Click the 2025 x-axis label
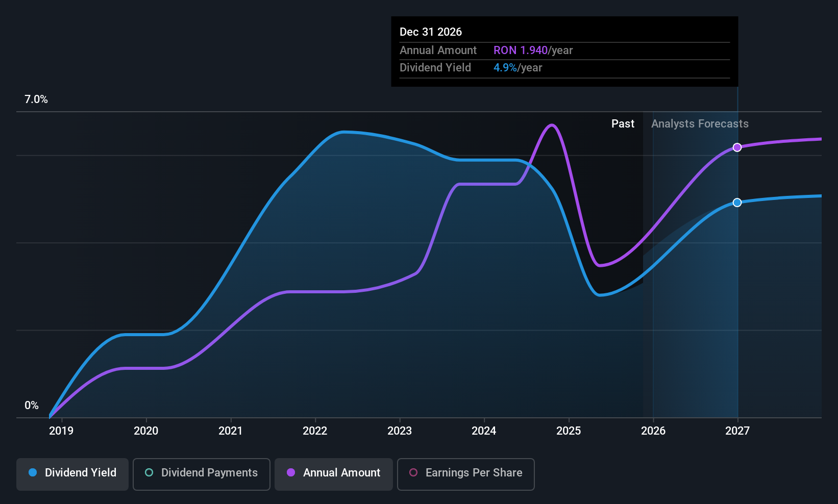Screen dimensions: 838x504 pos(569,431)
